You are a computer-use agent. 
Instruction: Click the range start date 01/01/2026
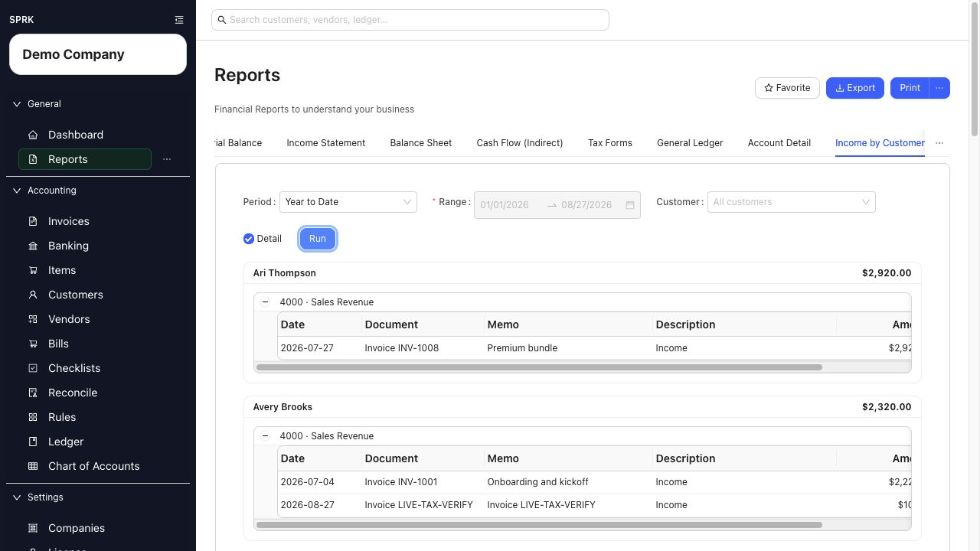click(505, 205)
